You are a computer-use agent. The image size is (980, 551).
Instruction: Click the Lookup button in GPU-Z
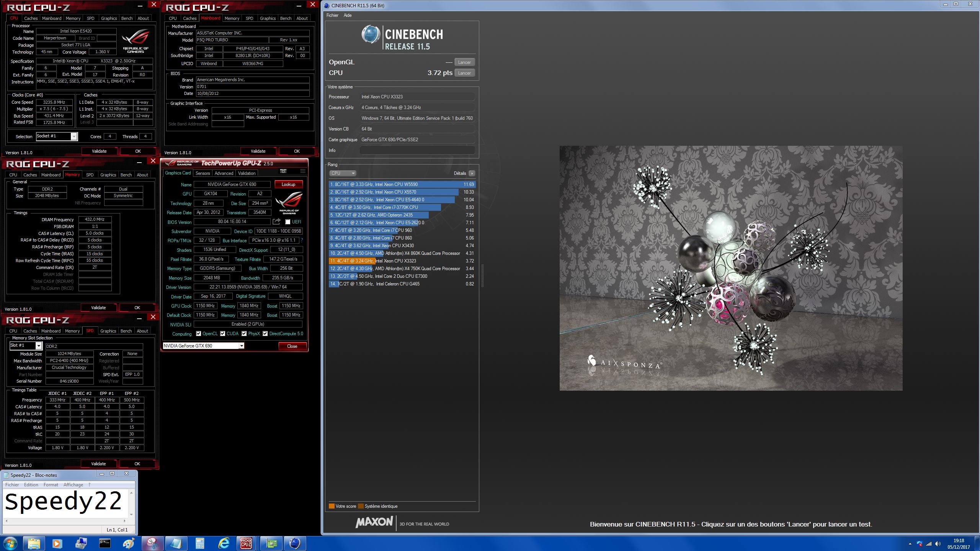[x=288, y=184]
